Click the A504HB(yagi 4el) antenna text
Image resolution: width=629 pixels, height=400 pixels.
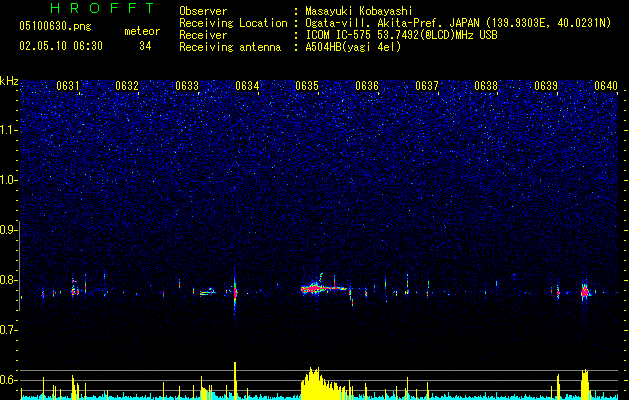[353, 47]
